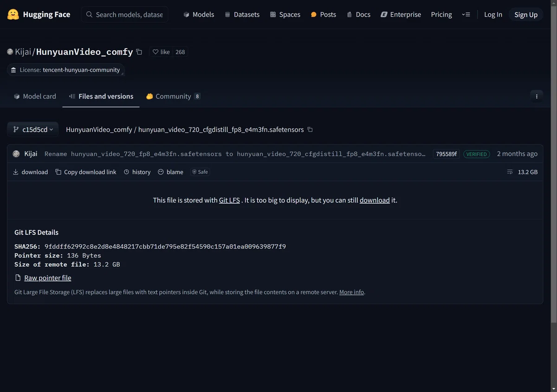Open HunyuanVideo_comfy repository title link
The height and width of the screenshot is (392, 557).
coord(84,52)
